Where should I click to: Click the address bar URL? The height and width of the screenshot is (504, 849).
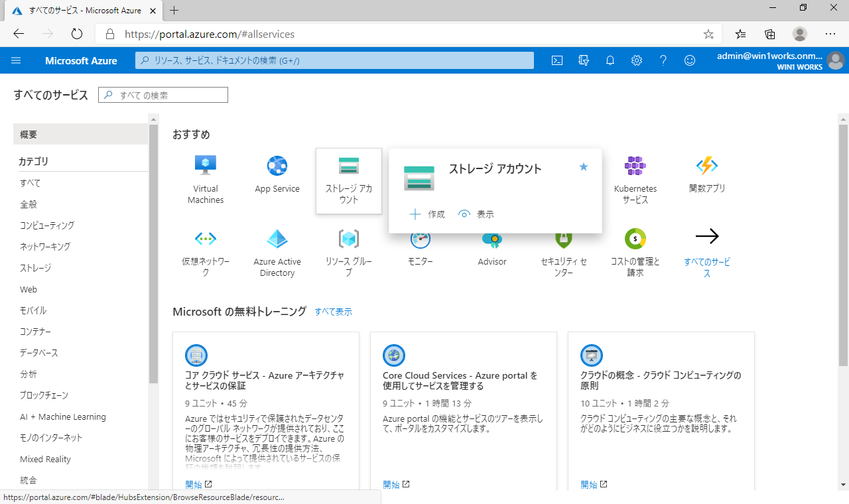click(x=210, y=34)
